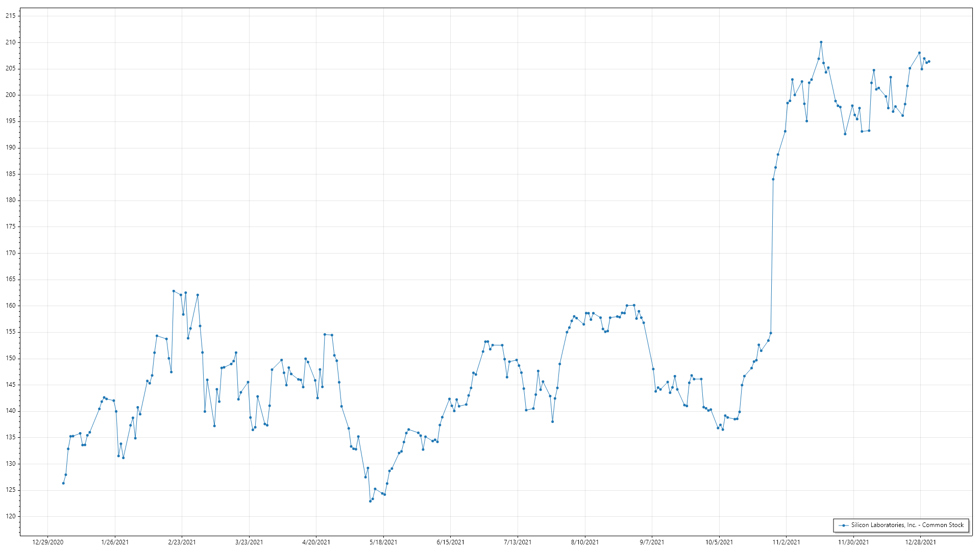The height and width of the screenshot is (551, 980).
Task: Select the 11/2/2021 x-axis date label
Action: click(x=786, y=542)
